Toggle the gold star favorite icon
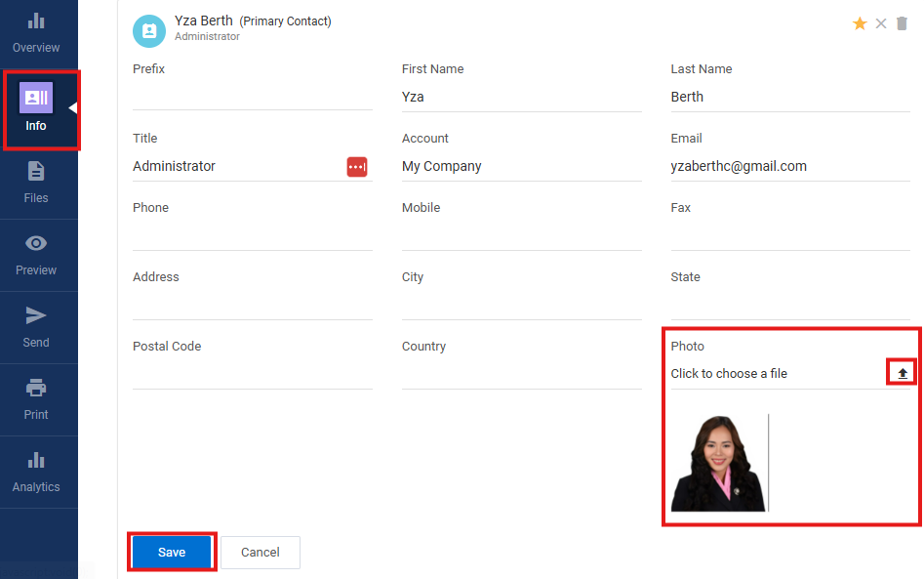924x579 pixels. tap(860, 23)
